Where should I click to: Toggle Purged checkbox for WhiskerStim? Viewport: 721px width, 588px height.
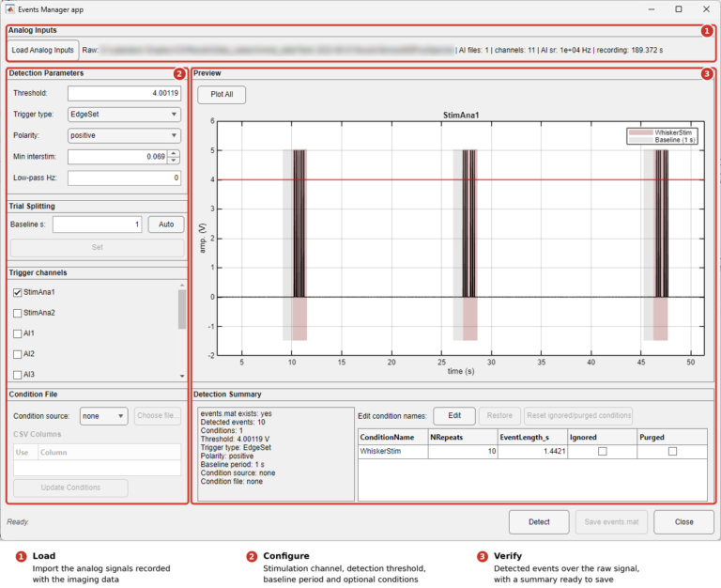672,452
